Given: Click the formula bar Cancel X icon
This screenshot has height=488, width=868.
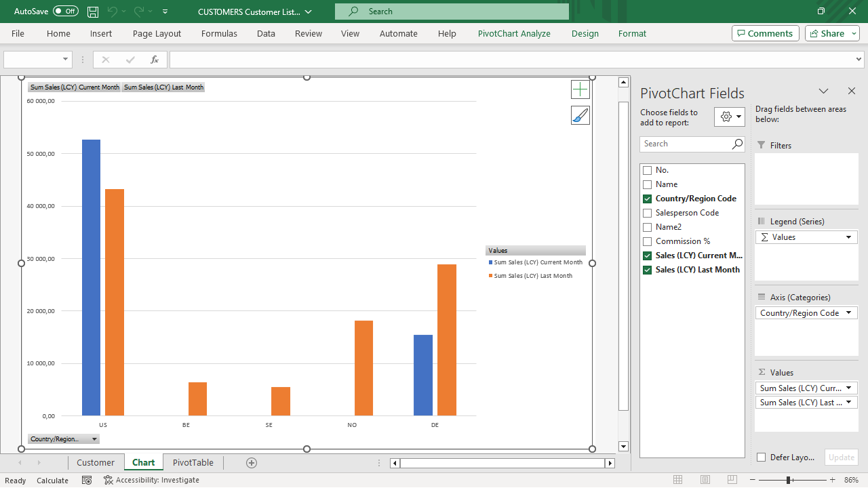Looking at the screenshot, I should (105, 60).
